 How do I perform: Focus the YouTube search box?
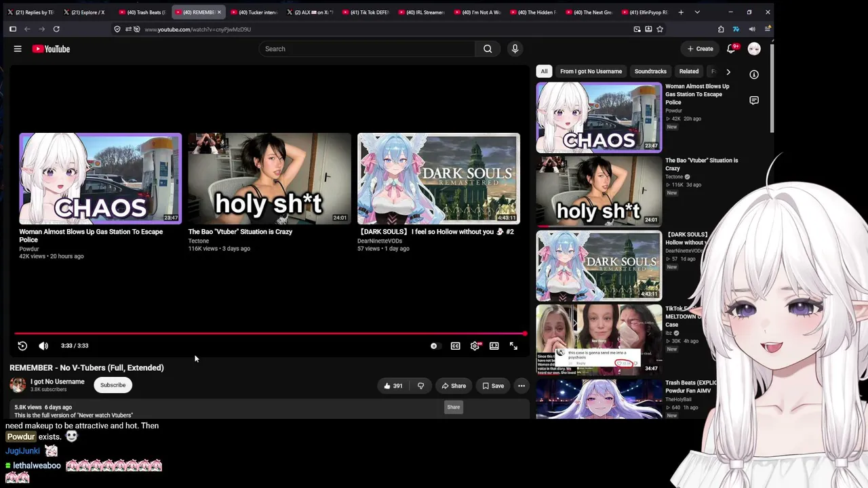[367, 49]
